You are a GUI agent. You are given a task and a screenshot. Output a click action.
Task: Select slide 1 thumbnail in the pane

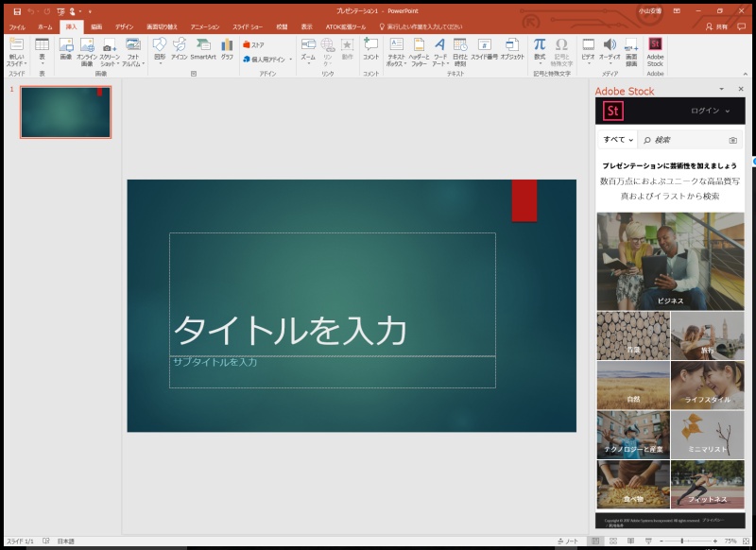(63, 111)
